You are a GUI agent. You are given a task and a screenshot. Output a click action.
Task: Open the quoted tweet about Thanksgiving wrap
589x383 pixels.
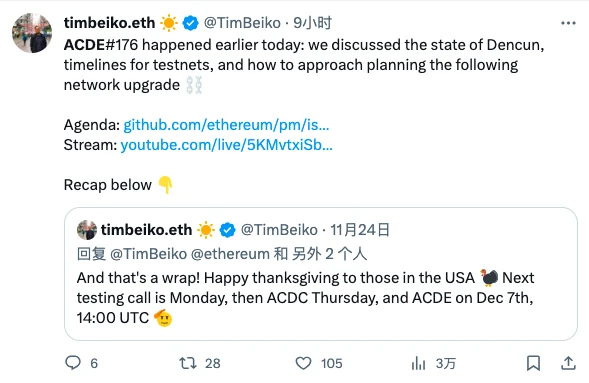click(321, 274)
